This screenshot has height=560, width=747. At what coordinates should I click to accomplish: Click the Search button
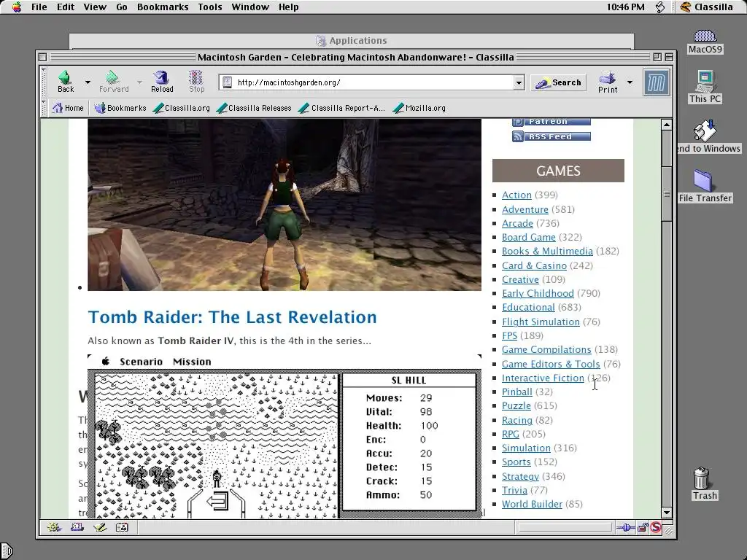click(x=558, y=82)
